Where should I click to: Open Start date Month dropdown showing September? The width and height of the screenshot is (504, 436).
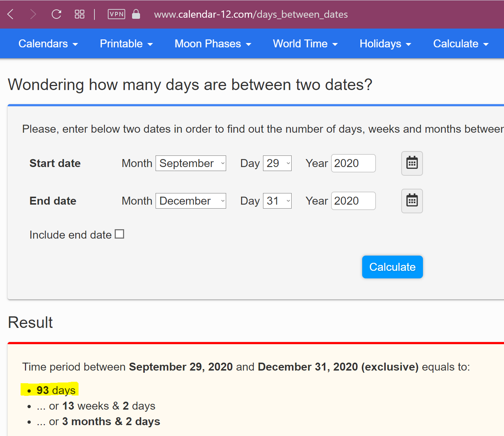(191, 163)
